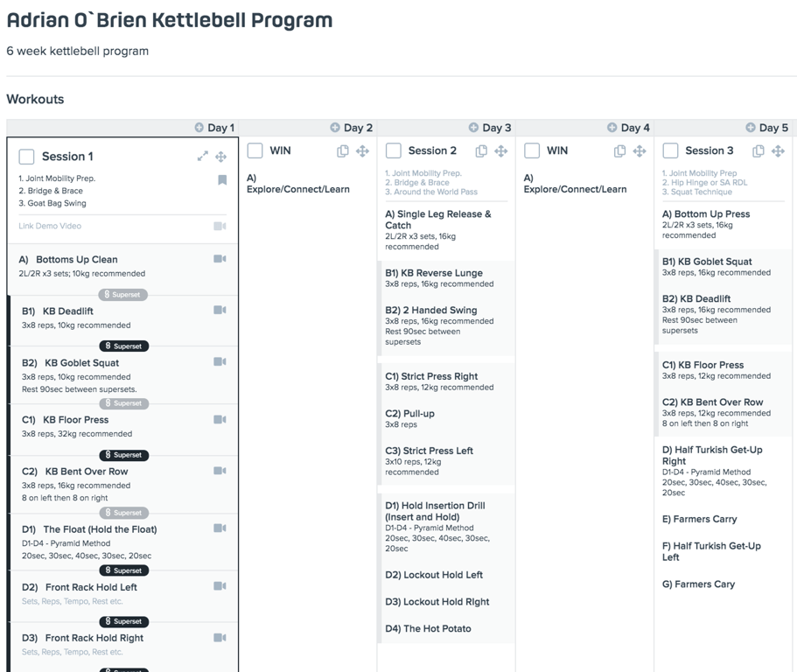Click the plus icon next to Day 5
797x672 pixels.
(x=750, y=128)
